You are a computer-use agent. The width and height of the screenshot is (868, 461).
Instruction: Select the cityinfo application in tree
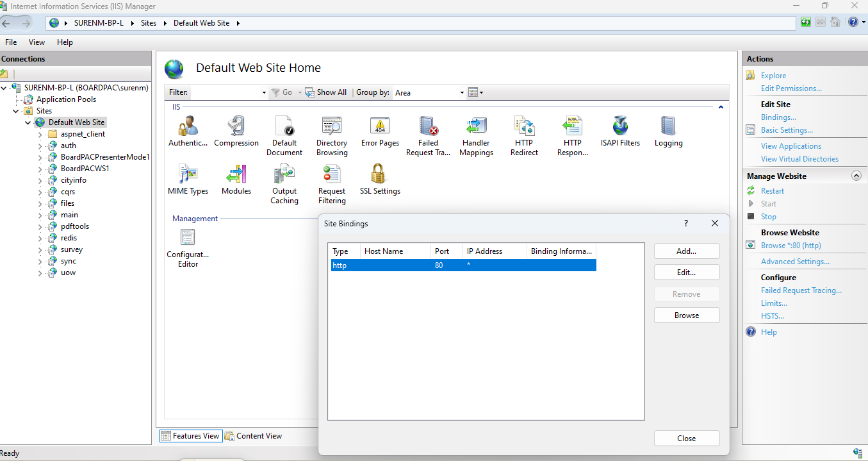[x=74, y=180]
